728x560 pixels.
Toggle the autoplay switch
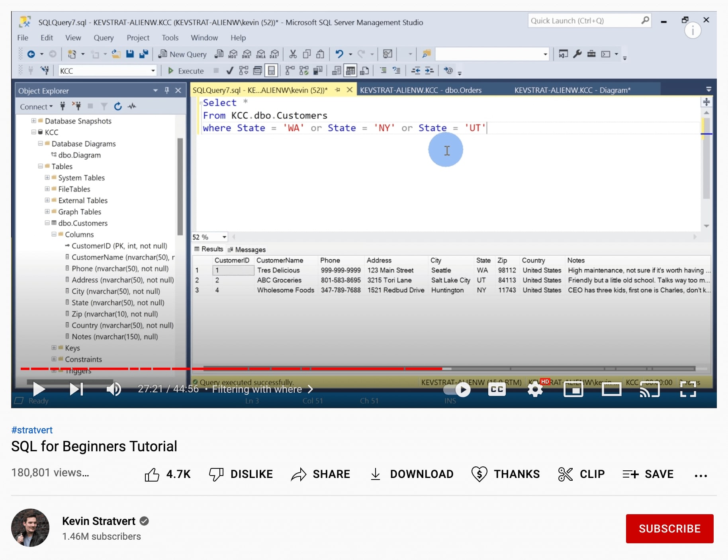click(x=458, y=389)
